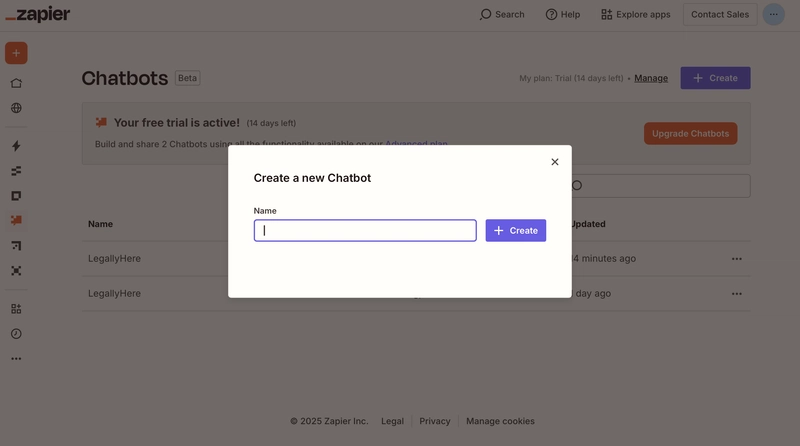800x446 pixels.
Task: Click the Zapier logo
Action: tap(38, 14)
